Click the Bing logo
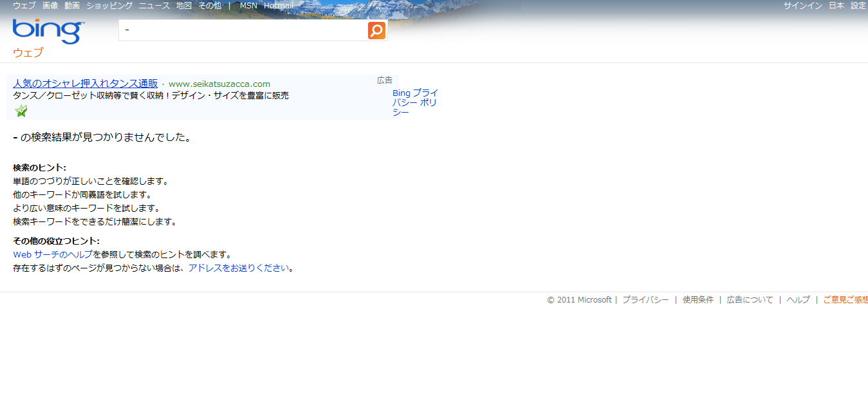The width and height of the screenshot is (868, 403). pos(48,31)
